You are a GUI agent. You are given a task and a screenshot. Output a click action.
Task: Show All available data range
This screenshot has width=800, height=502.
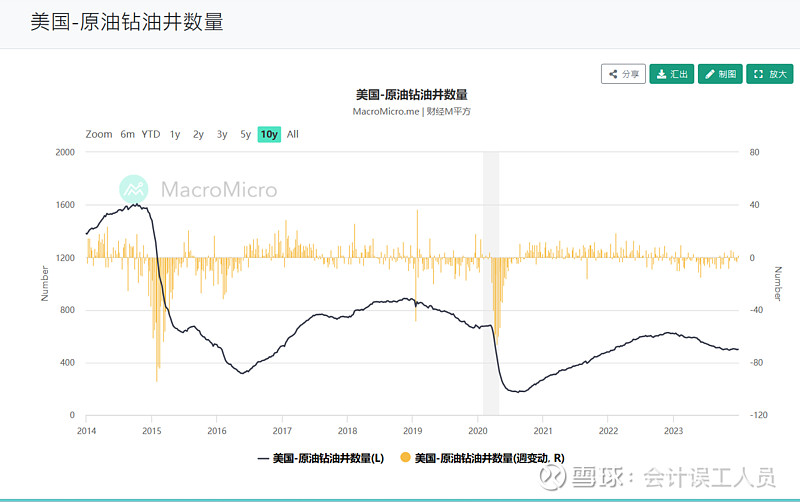pyautogui.click(x=293, y=134)
